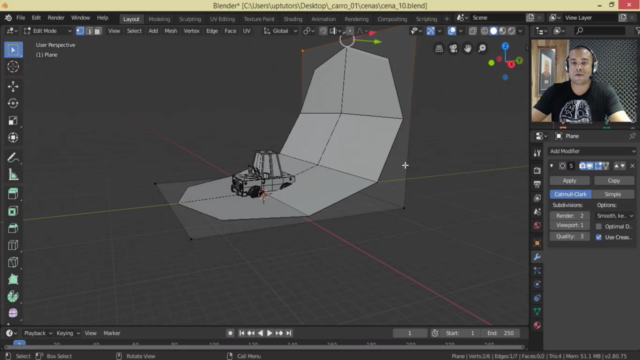Open the Keying dropdown
This screenshot has height=360, width=640.
click(68, 333)
